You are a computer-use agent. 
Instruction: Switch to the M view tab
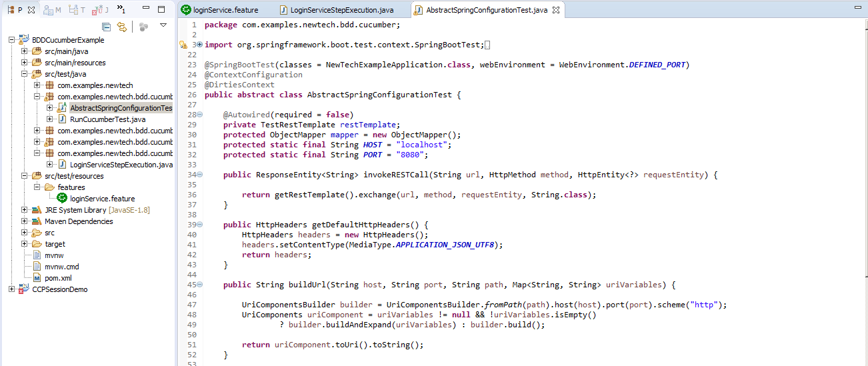[x=53, y=10]
